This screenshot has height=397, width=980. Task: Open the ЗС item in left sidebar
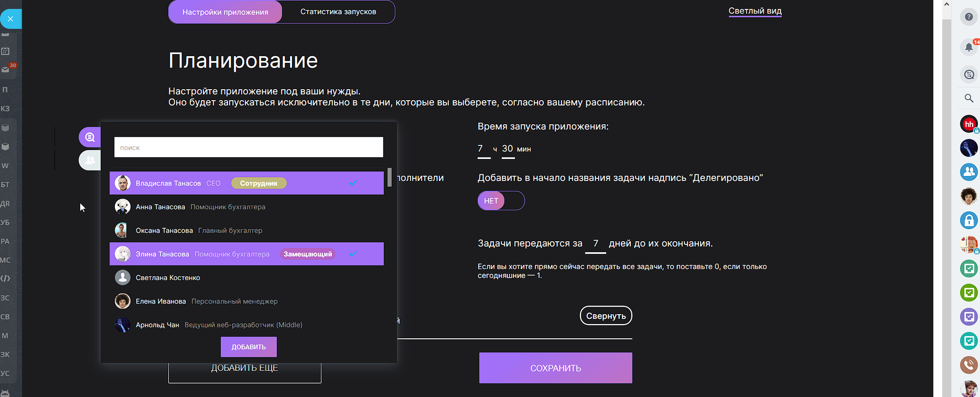coord(5,298)
